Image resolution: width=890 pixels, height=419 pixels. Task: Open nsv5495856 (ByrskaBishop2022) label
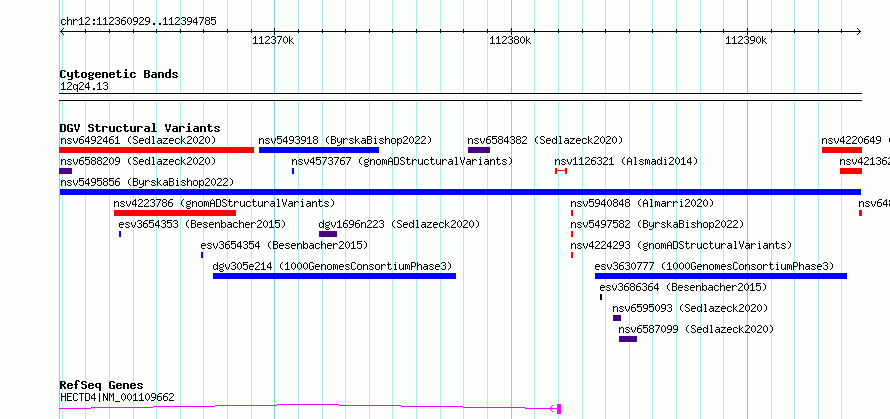147,182
